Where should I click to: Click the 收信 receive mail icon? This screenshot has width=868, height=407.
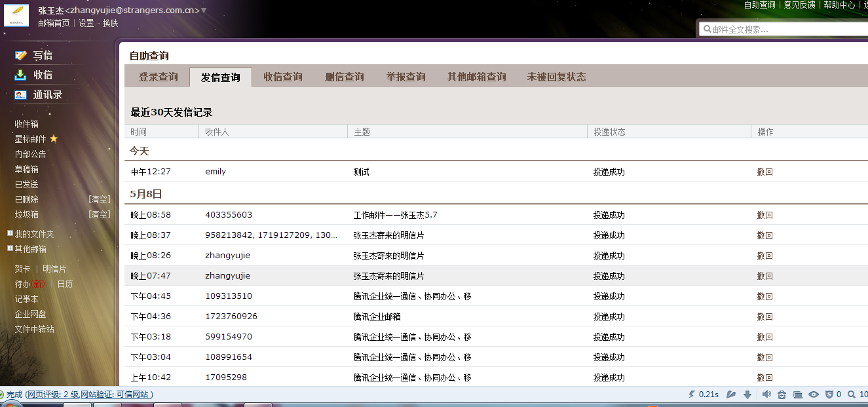21,75
